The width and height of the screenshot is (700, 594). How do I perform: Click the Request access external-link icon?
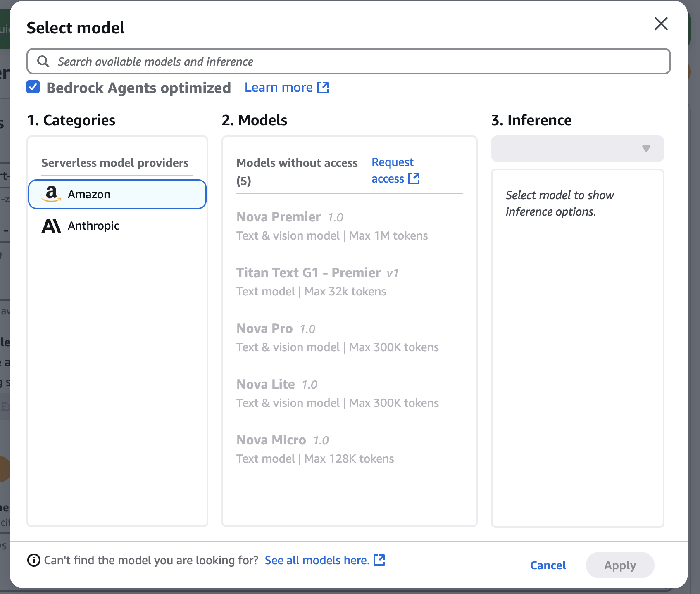point(414,178)
